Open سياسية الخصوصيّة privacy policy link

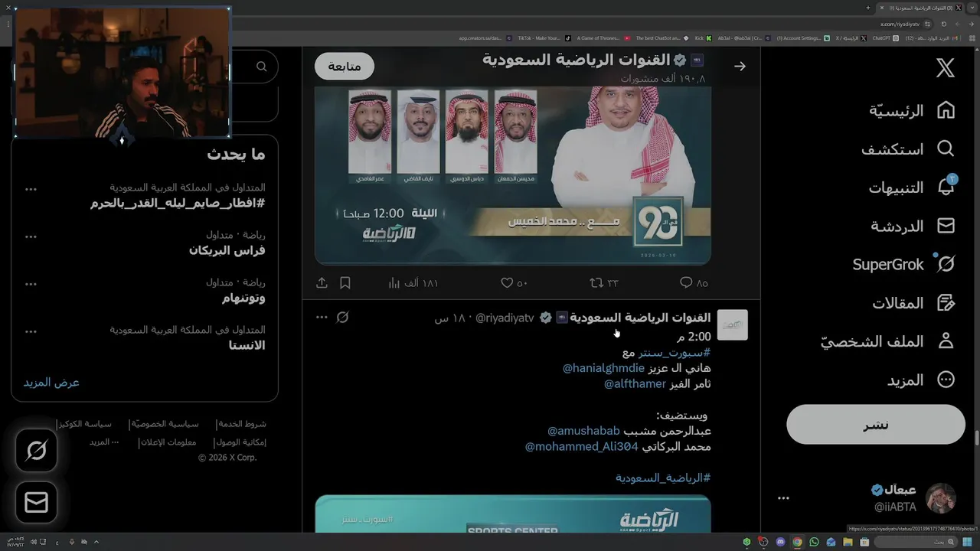pos(165,423)
